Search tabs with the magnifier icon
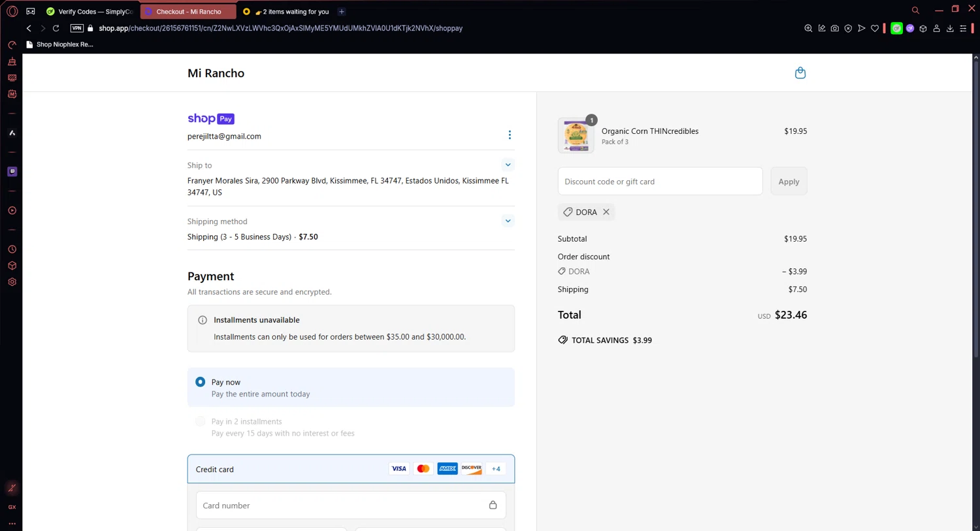980x531 pixels. [915, 10]
